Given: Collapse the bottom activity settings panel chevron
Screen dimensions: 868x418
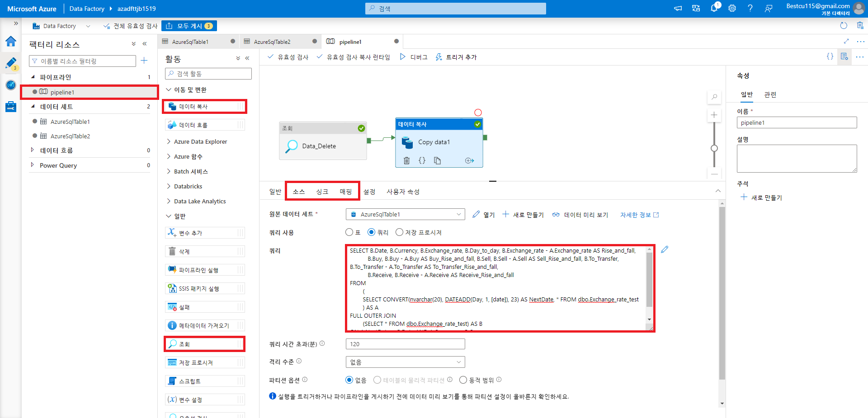Looking at the screenshot, I should click(718, 191).
